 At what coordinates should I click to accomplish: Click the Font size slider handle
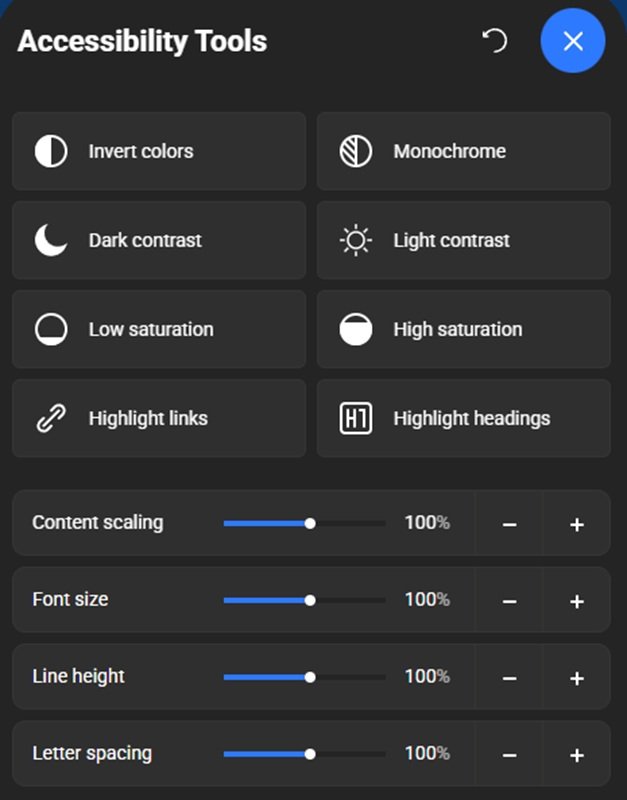(x=310, y=600)
